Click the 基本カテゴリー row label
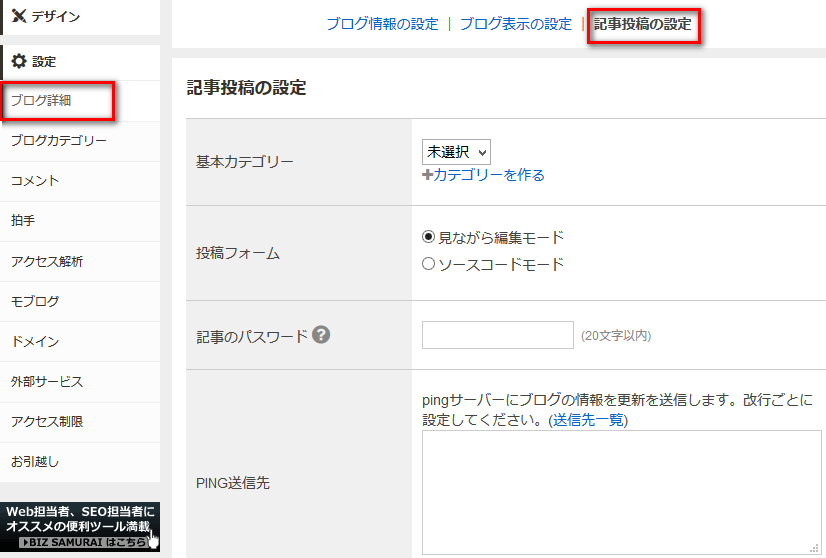 pyautogui.click(x=244, y=162)
